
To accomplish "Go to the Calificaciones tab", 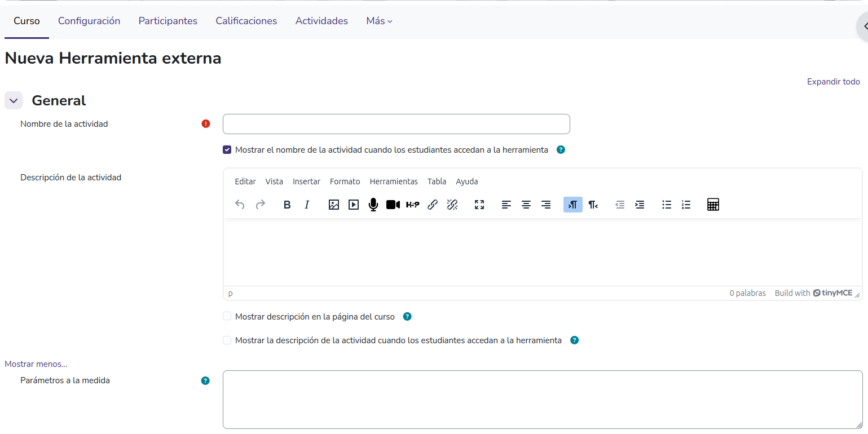I will (246, 21).
